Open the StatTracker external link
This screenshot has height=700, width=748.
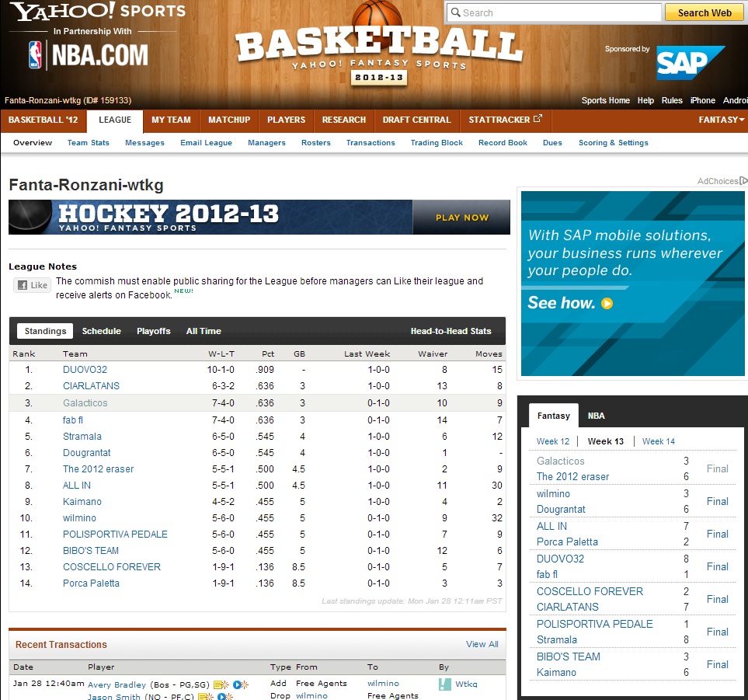[505, 120]
